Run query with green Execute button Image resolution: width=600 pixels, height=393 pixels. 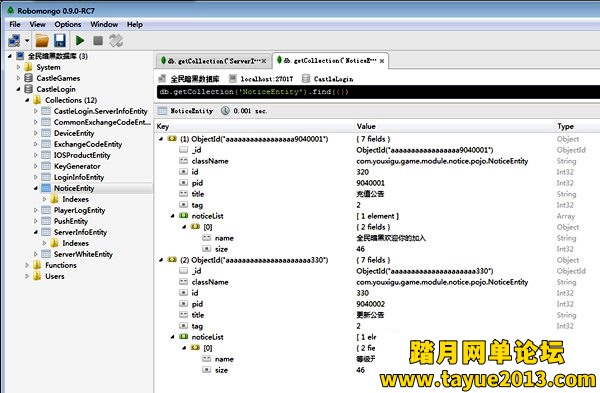(80, 40)
